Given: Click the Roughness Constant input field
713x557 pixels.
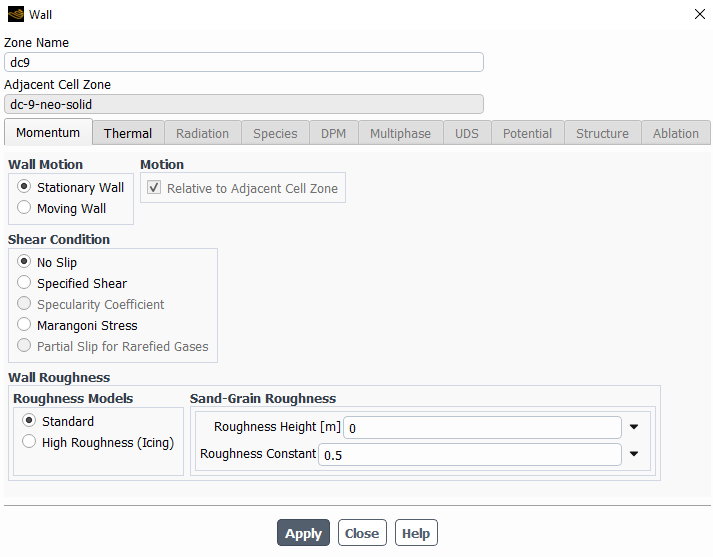Looking at the screenshot, I should click(470, 455).
